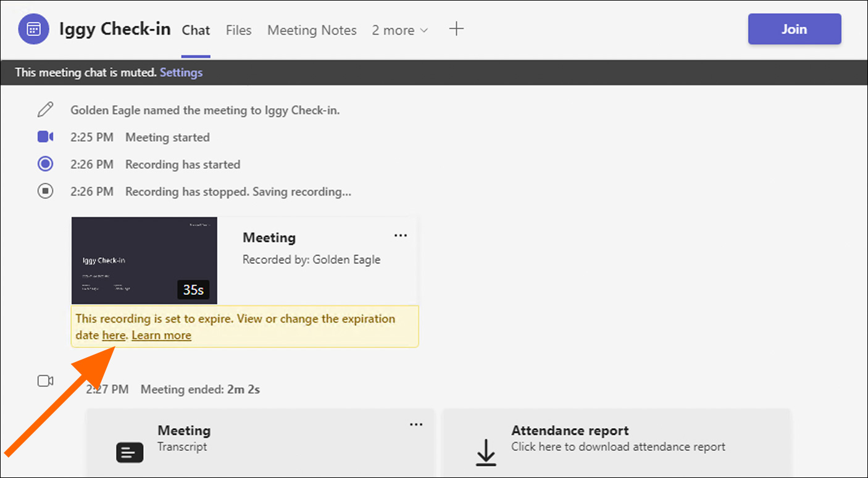Click the video camera Meeting started icon
This screenshot has height=478, width=868.
(x=45, y=137)
